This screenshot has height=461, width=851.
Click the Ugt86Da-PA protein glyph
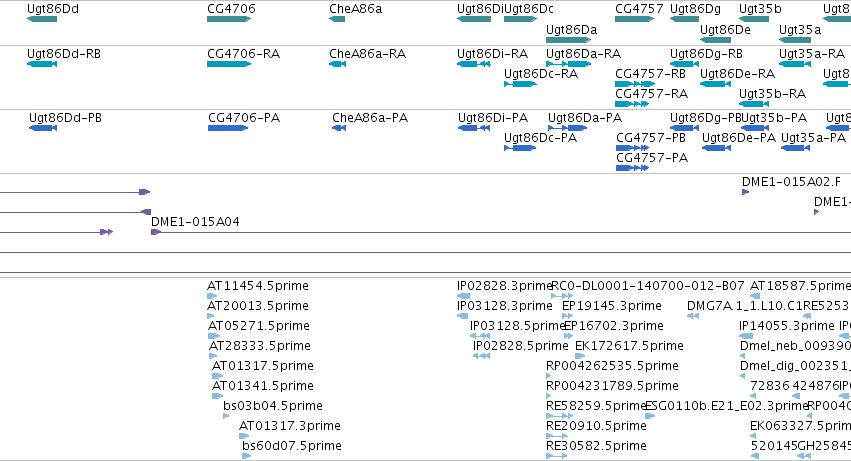pyautogui.click(x=568, y=128)
